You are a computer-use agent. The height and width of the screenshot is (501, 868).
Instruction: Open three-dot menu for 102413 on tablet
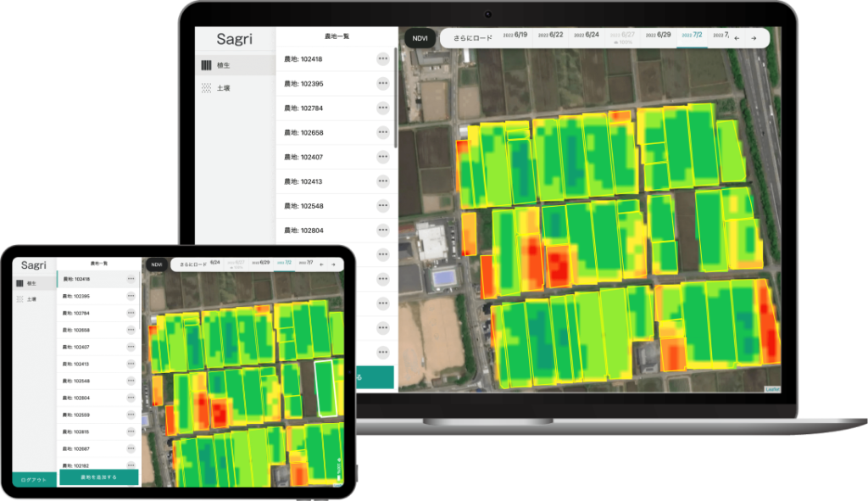click(x=131, y=364)
